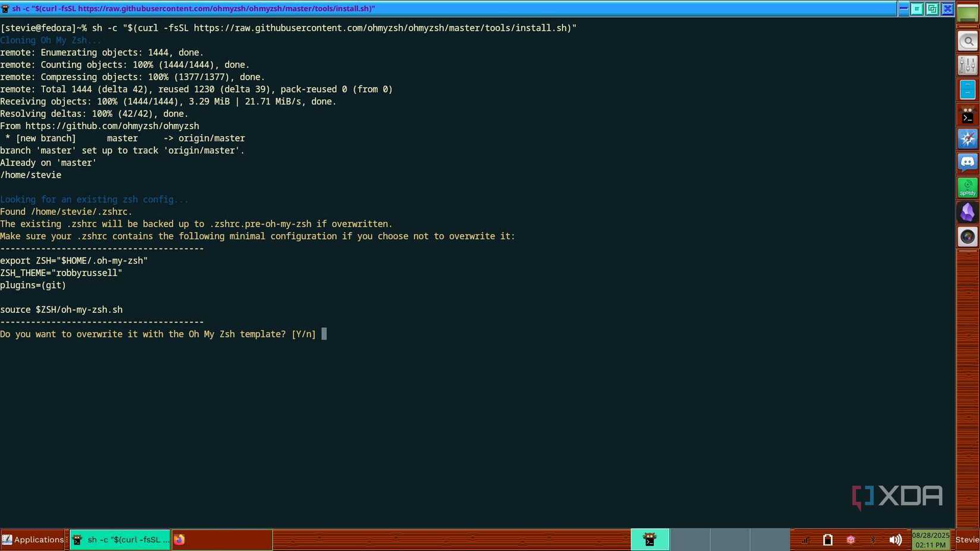Image resolution: width=980 pixels, height=551 pixels.
Task: Open the Applications menu
Action: click(x=34, y=540)
